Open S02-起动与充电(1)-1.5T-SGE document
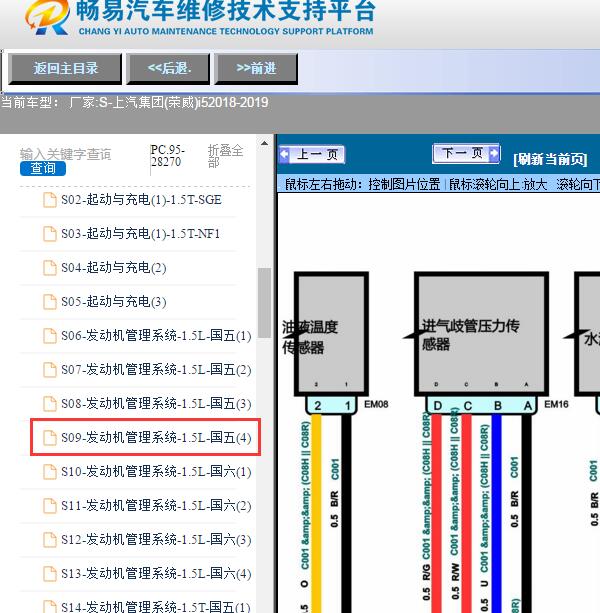Screen dimensions: 600x613 pos(141,200)
